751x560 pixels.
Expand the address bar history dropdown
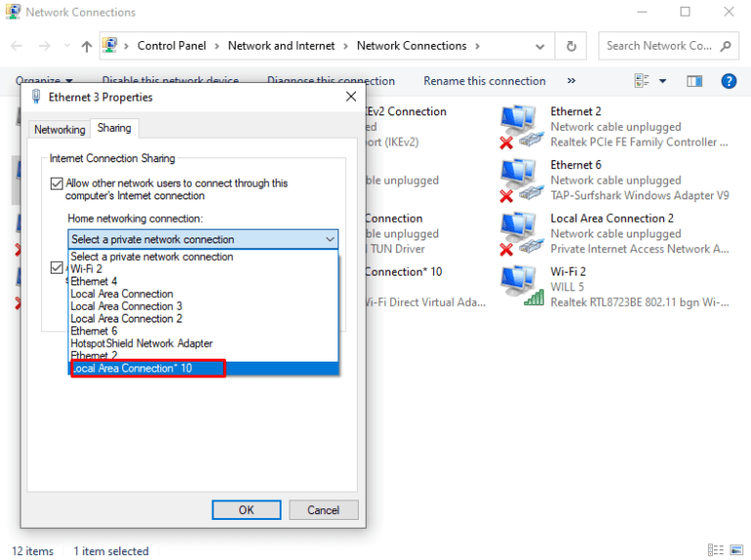tap(541, 46)
